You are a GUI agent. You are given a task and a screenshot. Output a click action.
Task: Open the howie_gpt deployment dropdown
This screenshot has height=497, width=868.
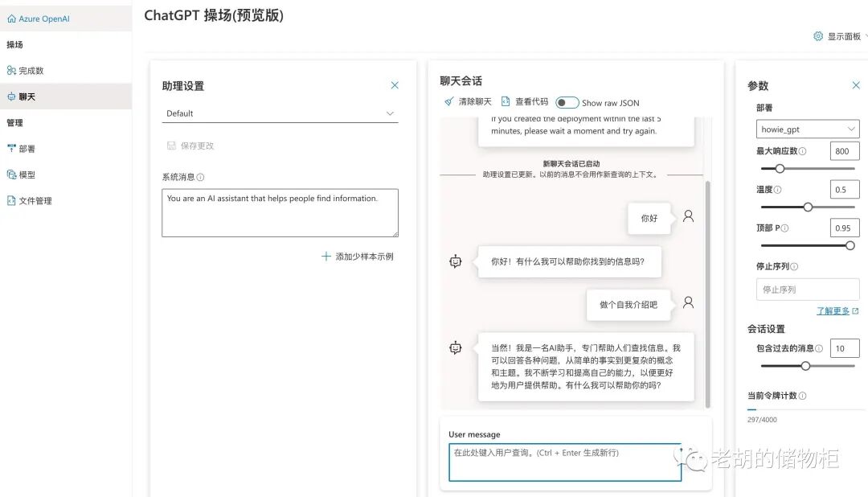[808, 129]
